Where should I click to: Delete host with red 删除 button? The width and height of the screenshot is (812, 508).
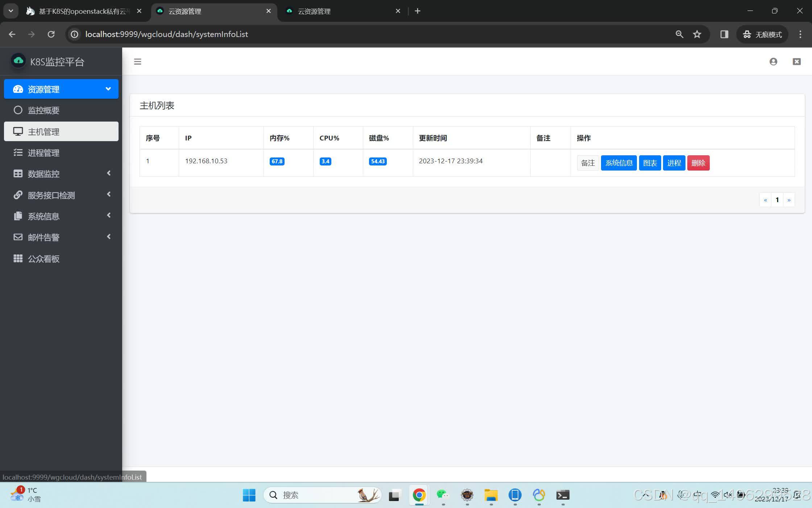coord(698,163)
